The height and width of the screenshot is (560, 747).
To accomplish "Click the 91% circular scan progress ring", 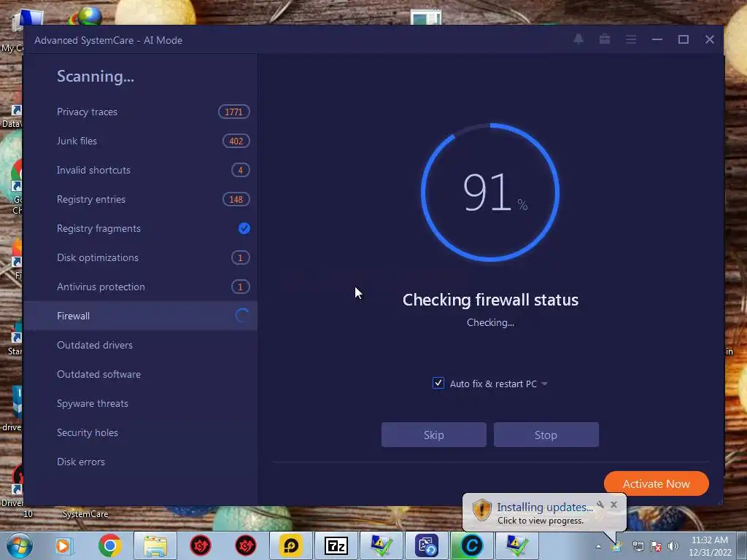I will (490, 192).
